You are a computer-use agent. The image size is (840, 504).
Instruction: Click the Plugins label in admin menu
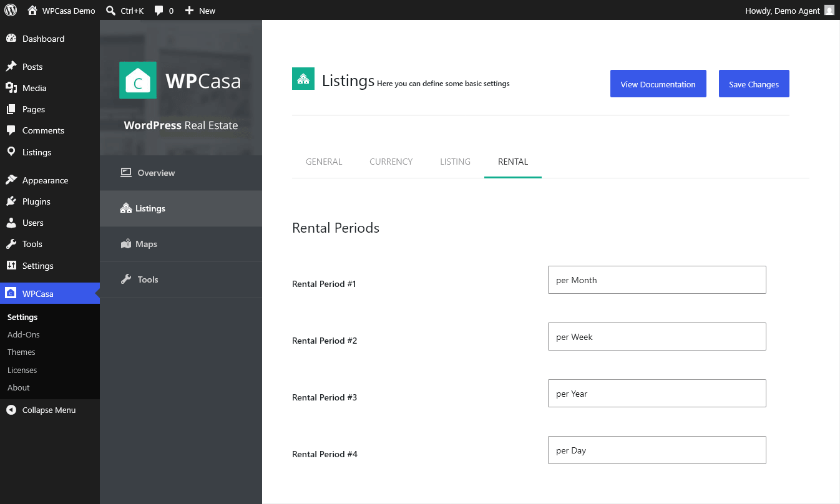click(x=36, y=201)
